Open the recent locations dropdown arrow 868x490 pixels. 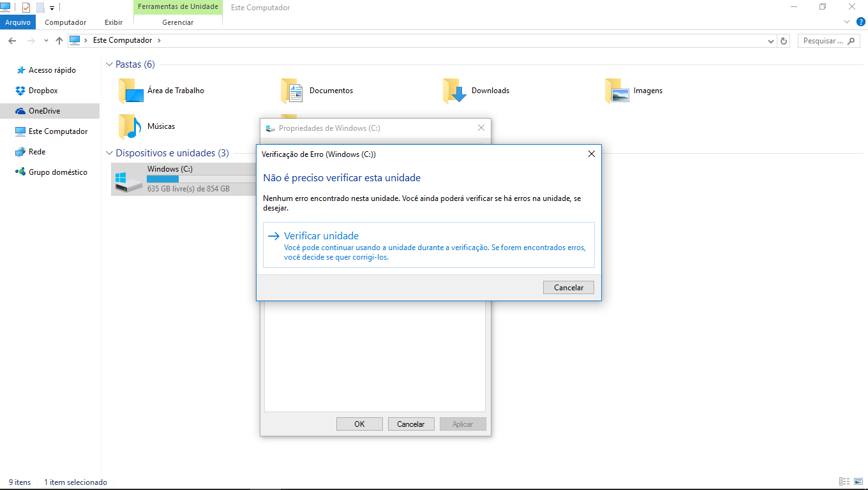[x=46, y=41]
